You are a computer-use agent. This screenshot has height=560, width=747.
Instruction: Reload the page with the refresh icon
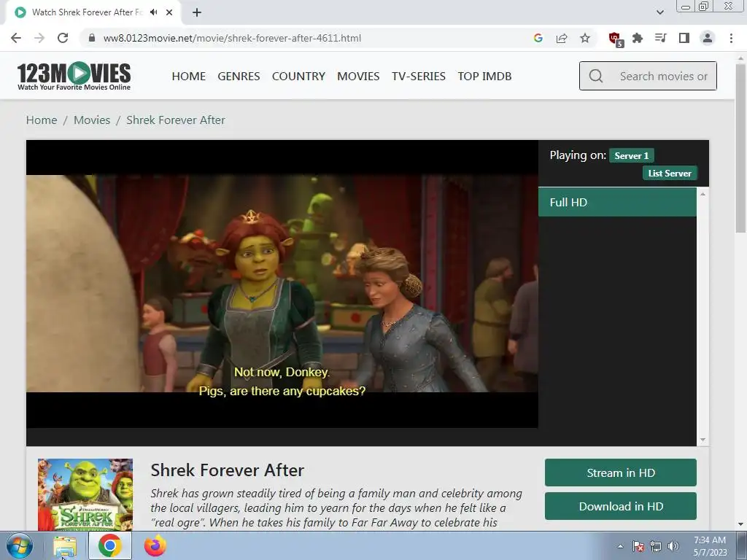pos(63,38)
